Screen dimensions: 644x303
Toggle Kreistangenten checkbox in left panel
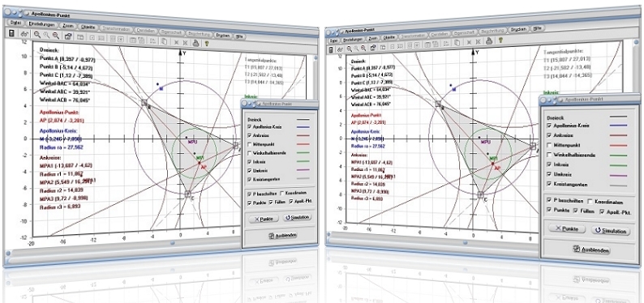pyautogui.click(x=249, y=180)
